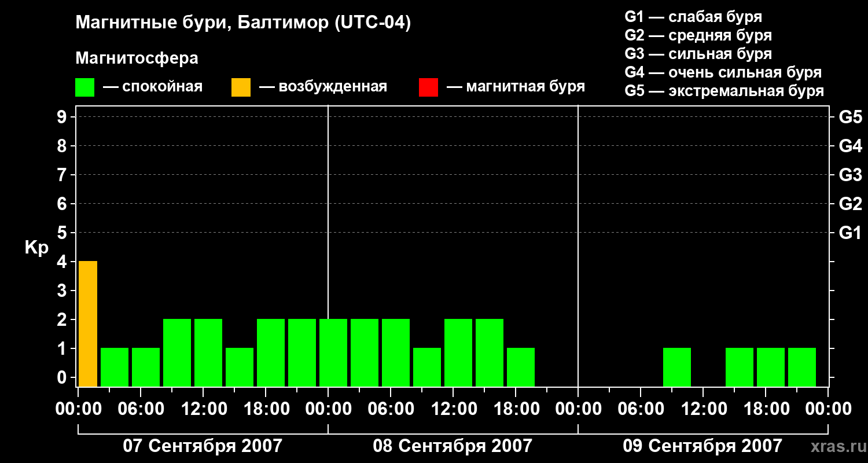Click the orange 'возбужденная' legend swatch
868x463 pixels.
point(241,87)
